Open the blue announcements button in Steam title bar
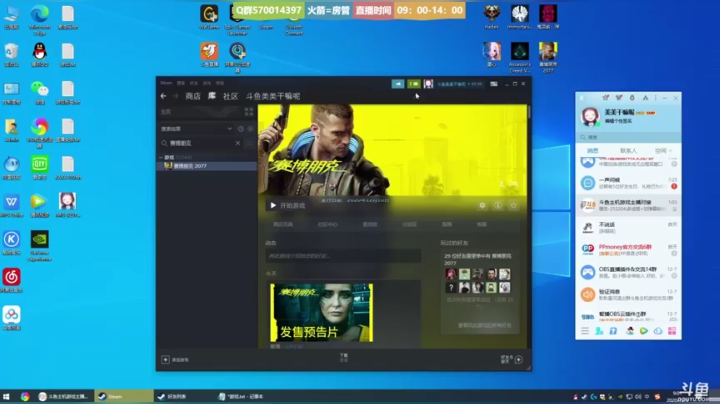The image size is (720, 404). point(398,84)
